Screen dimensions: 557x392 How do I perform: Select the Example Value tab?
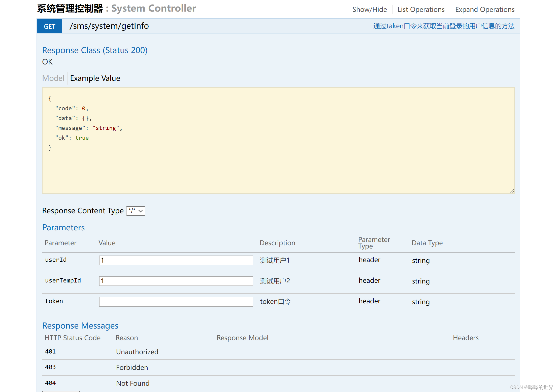95,78
